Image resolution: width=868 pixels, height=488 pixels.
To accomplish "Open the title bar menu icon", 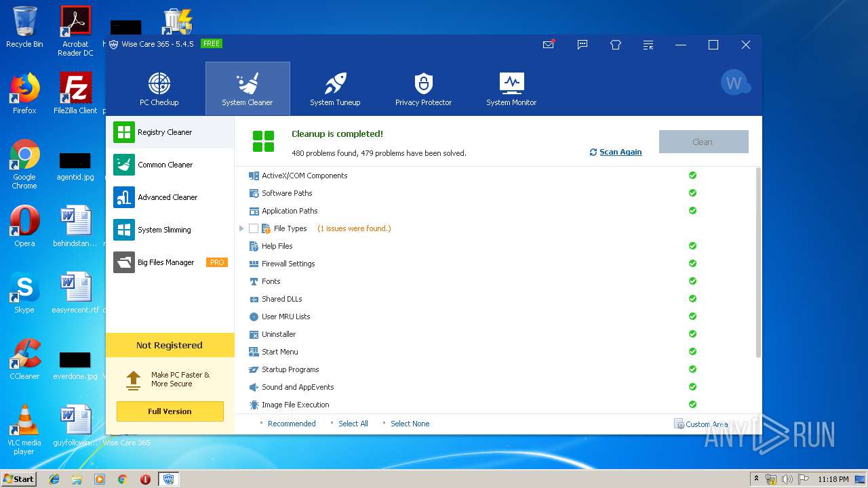I will tap(648, 45).
